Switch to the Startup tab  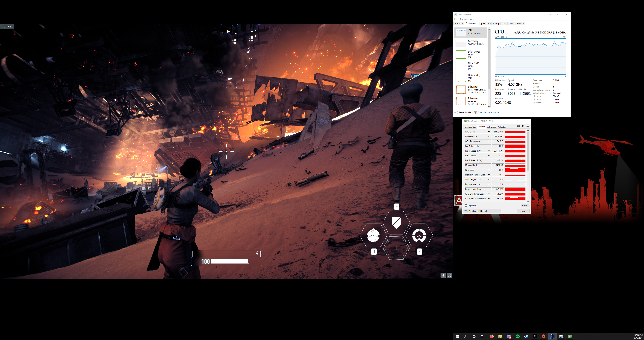pyautogui.click(x=496, y=24)
